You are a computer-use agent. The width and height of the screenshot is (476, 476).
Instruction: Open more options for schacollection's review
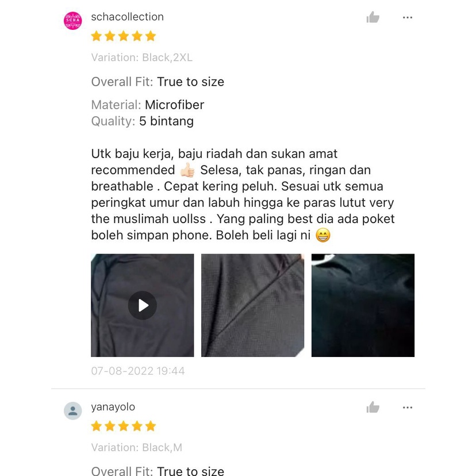408,18
